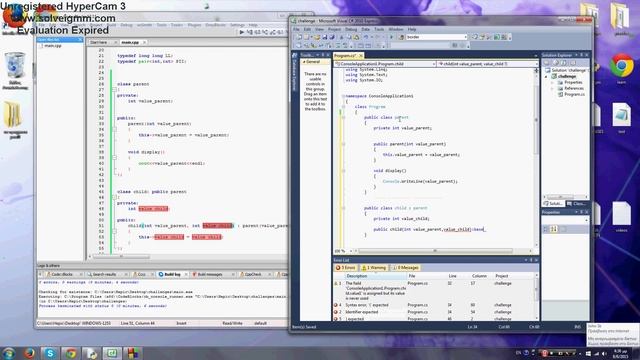The width and height of the screenshot is (640, 360).
Task: Open Firefox from the taskbar
Action: click(x=29, y=353)
